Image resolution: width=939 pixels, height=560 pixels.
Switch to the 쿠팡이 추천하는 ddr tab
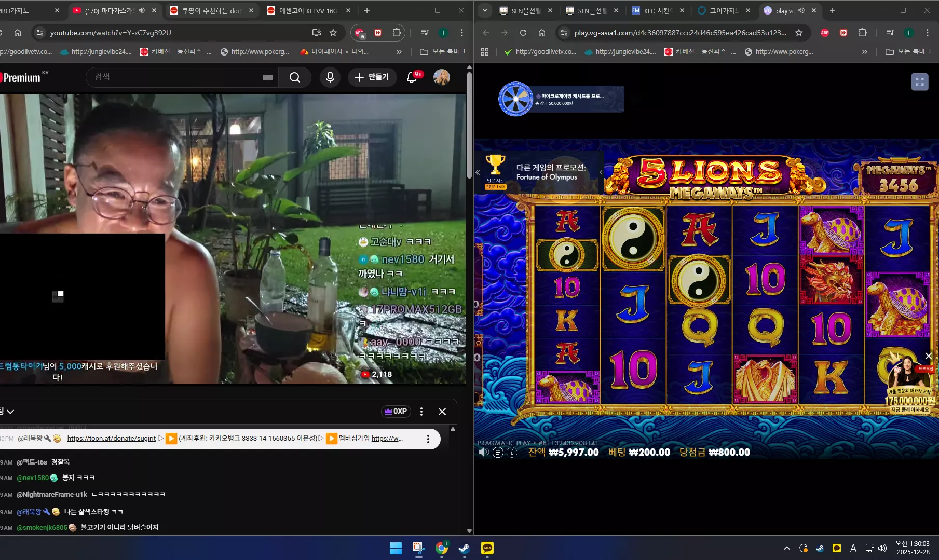pyautogui.click(x=211, y=10)
